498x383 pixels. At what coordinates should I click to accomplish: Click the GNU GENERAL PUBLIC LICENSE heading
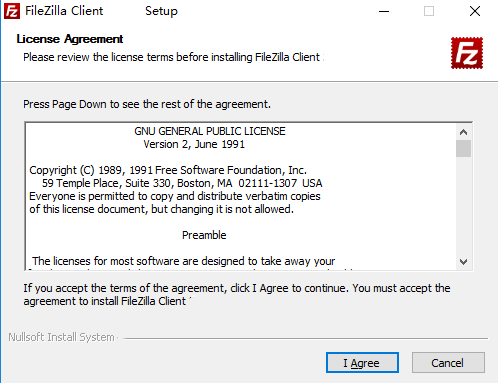[210, 131]
